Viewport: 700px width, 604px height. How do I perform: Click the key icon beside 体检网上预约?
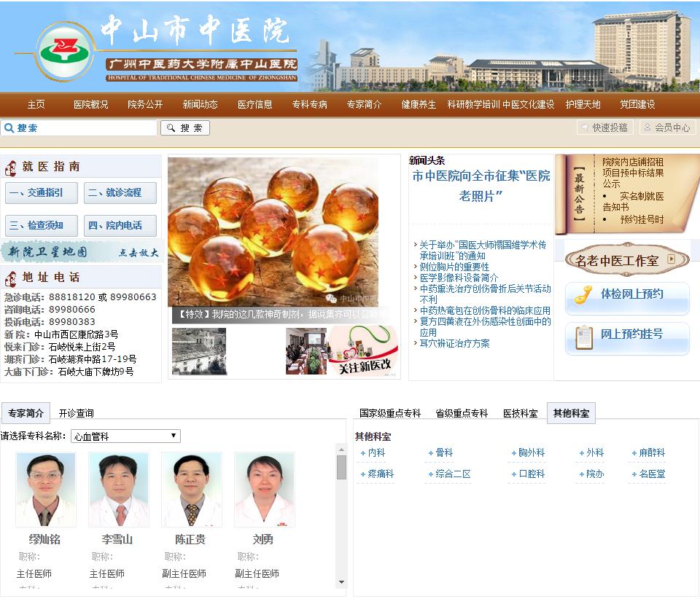click(583, 294)
